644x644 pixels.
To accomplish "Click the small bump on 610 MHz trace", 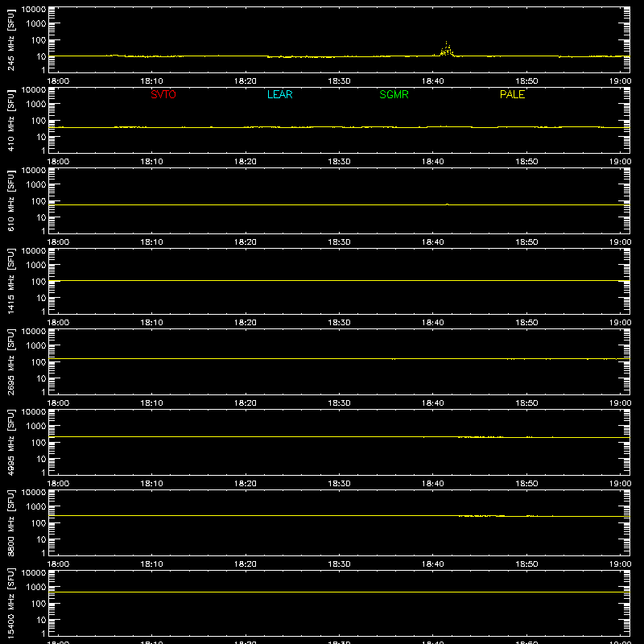I will click(x=447, y=204).
